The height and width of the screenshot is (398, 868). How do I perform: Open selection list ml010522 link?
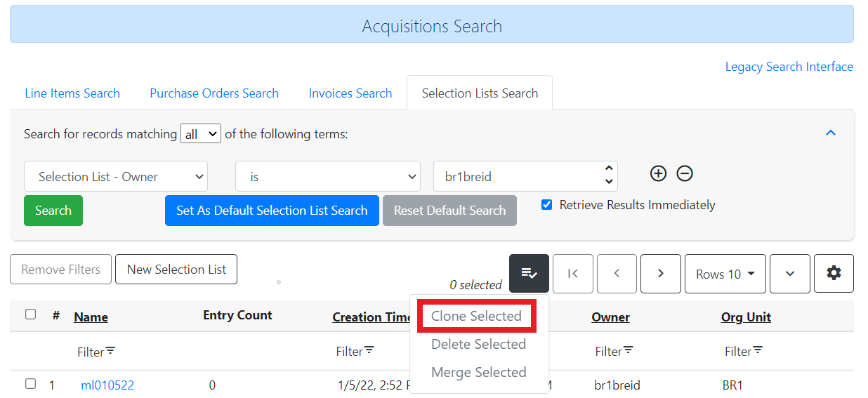coord(107,385)
